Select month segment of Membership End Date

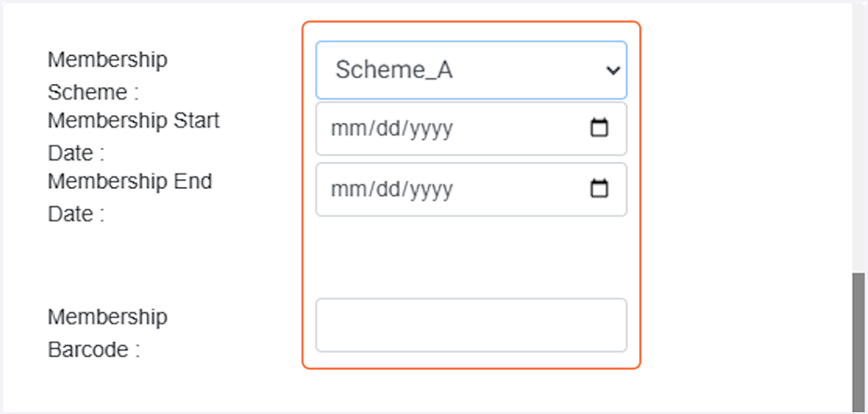pyautogui.click(x=342, y=189)
